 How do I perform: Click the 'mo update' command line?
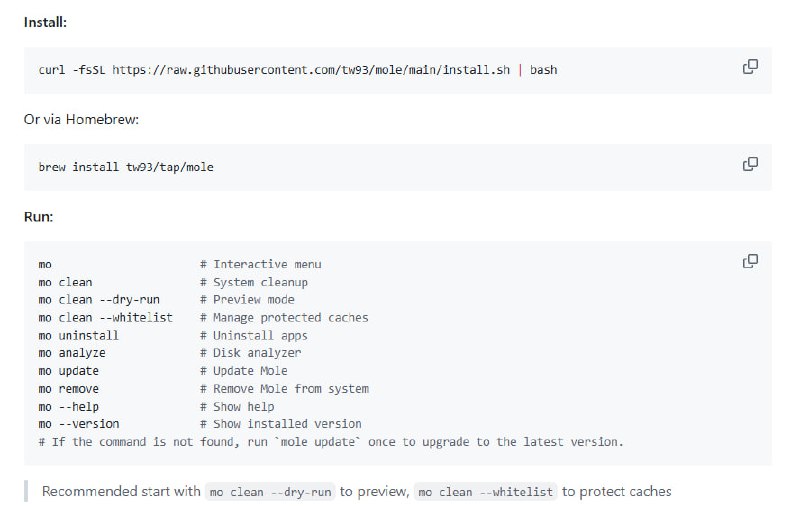point(69,371)
